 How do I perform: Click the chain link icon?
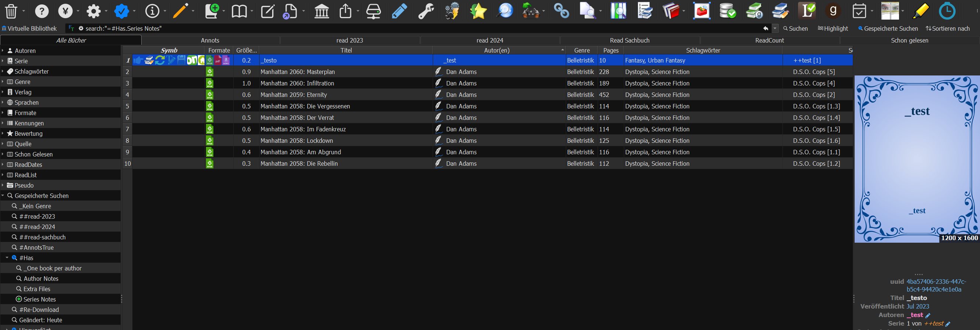pyautogui.click(x=561, y=11)
